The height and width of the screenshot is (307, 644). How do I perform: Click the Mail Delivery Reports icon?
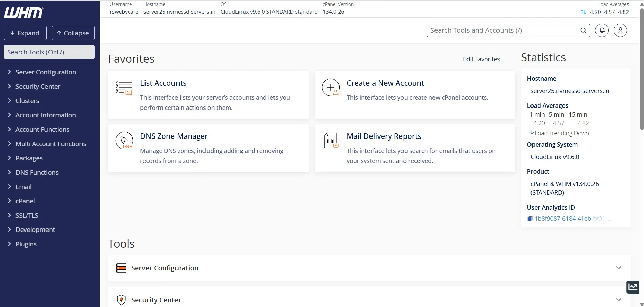(x=331, y=141)
